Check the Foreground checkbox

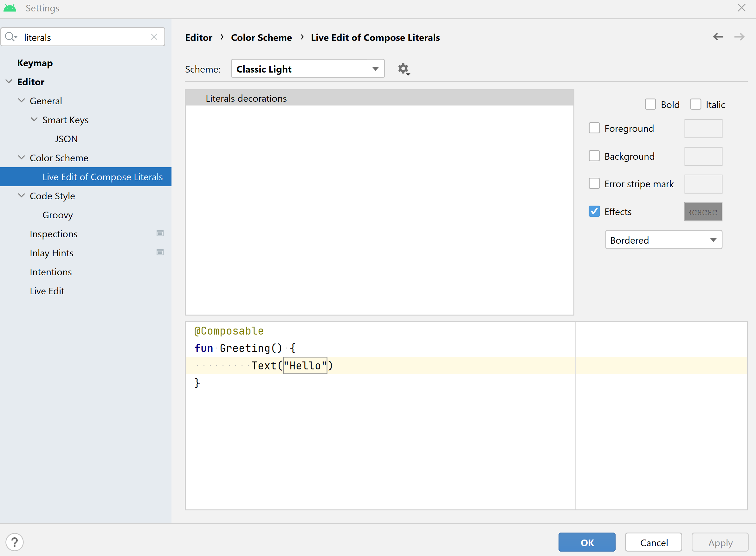[x=594, y=128]
